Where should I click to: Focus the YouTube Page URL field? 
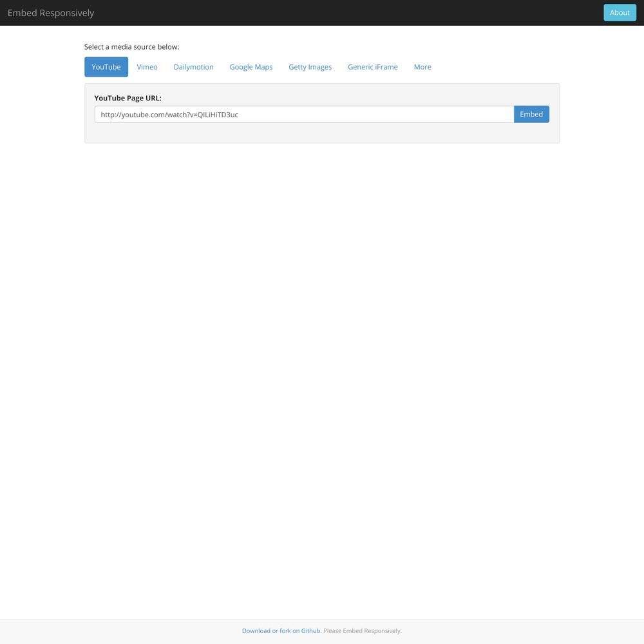click(x=304, y=115)
